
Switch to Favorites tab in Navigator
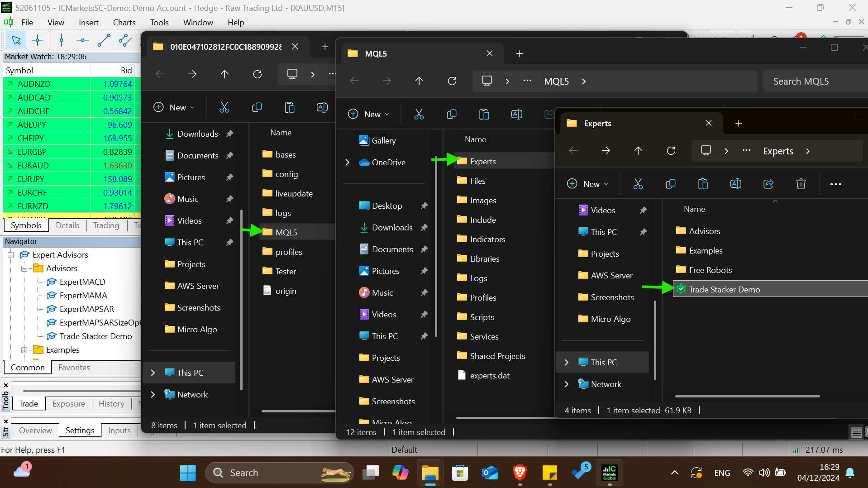74,367
